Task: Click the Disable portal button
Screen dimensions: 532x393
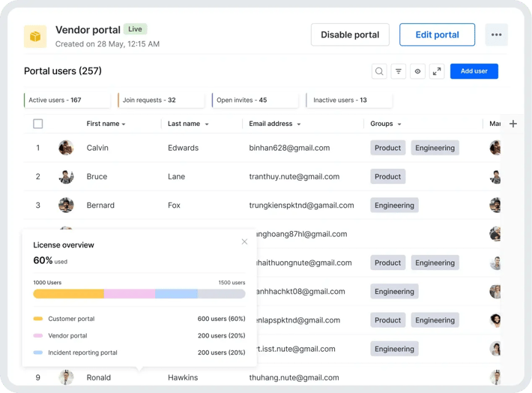Action: [x=350, y=34]
